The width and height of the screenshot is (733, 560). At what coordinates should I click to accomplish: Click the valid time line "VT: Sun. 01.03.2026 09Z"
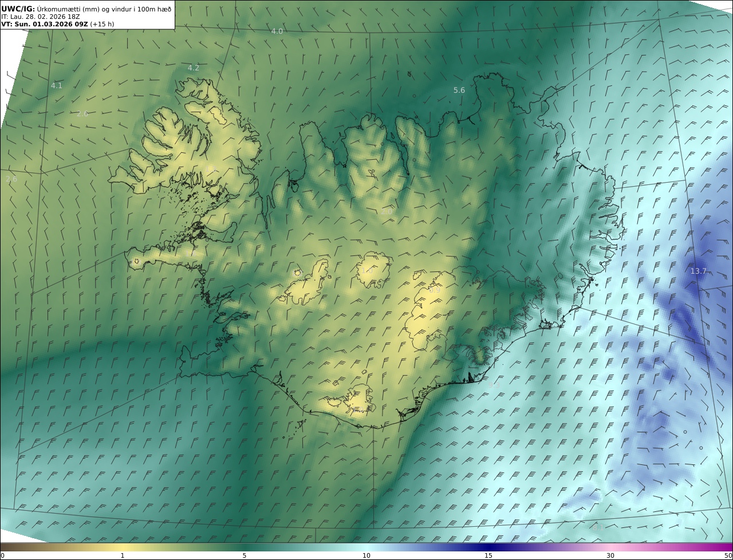[45, 24]
